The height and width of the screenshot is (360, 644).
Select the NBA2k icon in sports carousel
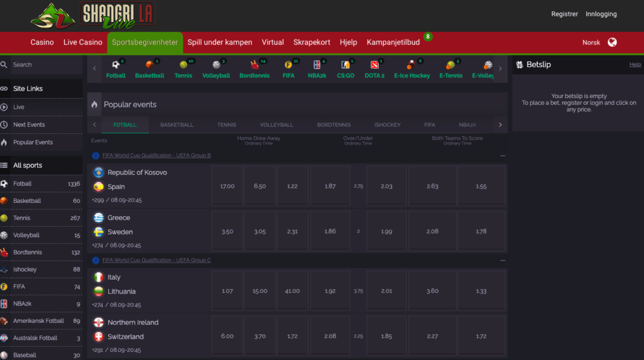[x=317, y=65]
